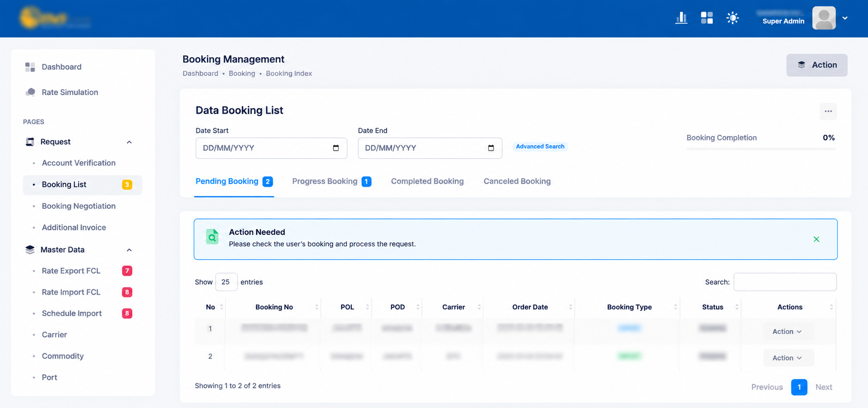Click the Action Needed document search icon
Viewport: 868px width, 408px height.
tap(212, 237)
